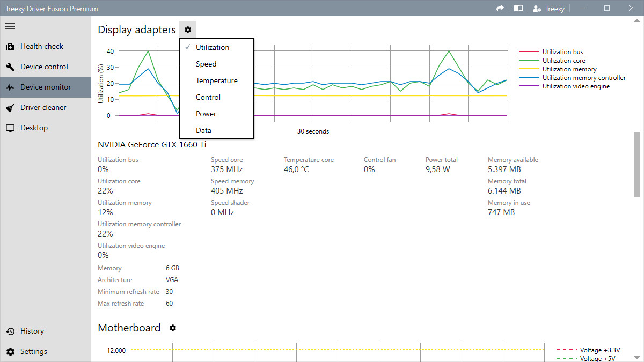This screenshot has width=644, height=362.
Task: Enable the Temperature graph option
Action: [x=217, y=80]
